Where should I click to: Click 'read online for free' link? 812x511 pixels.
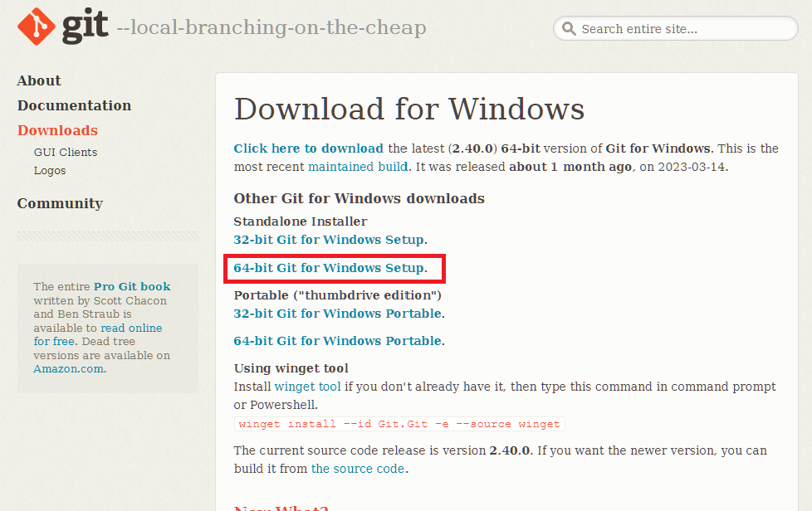pos(98,334)
